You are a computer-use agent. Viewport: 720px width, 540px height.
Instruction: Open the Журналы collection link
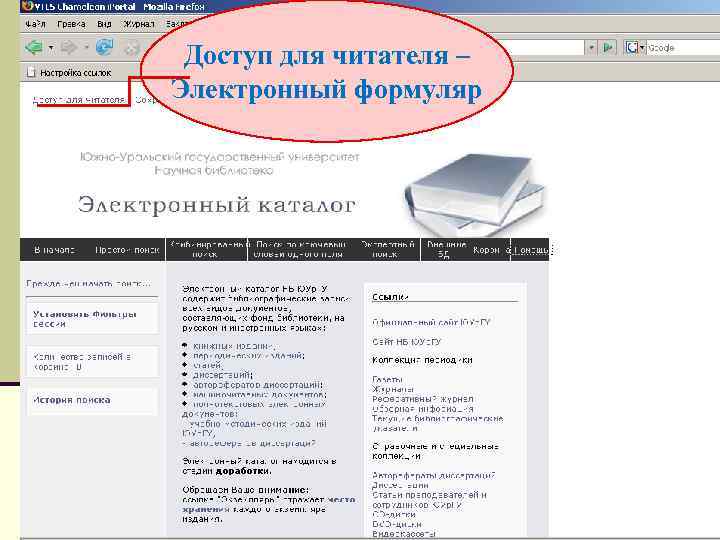[393, 389]
